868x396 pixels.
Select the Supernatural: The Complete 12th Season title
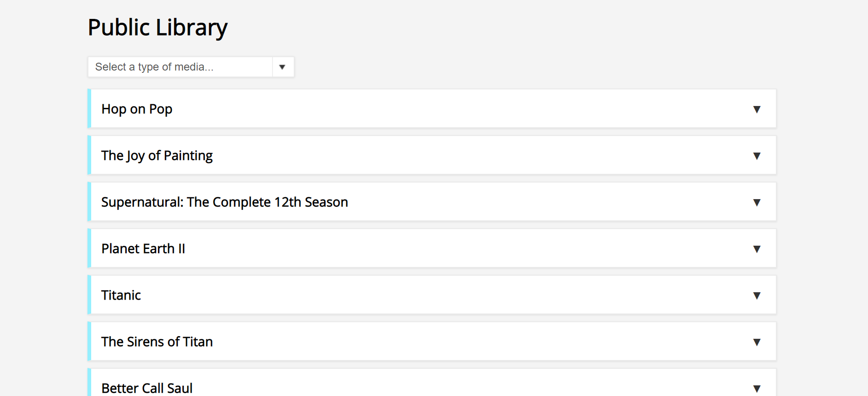224,202
